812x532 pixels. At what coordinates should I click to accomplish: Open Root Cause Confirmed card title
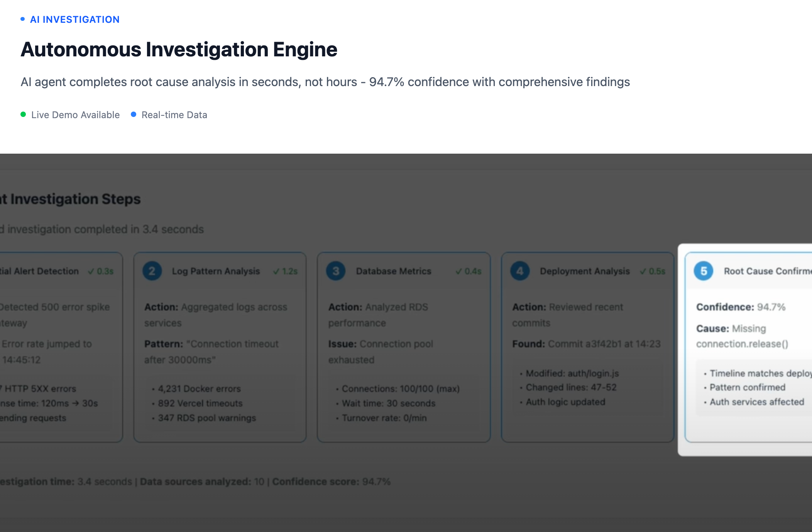pyautogui.click(x=767, y=271)
